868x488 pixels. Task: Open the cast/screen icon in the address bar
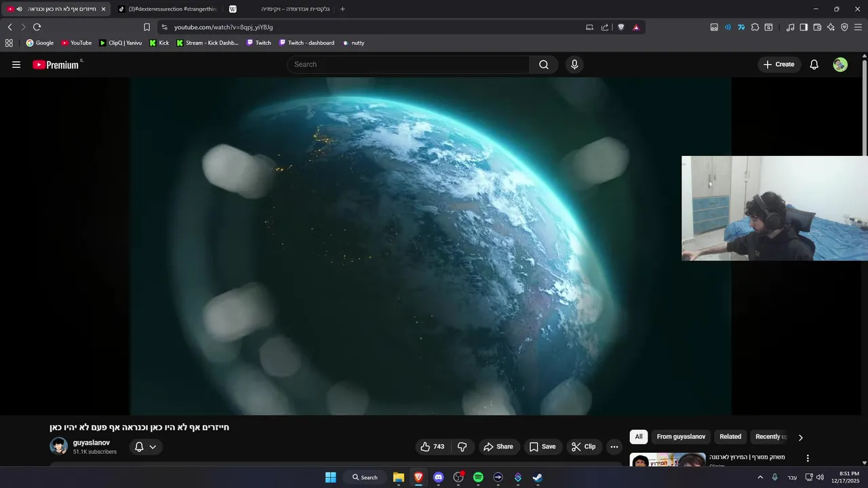click(589, 27)
